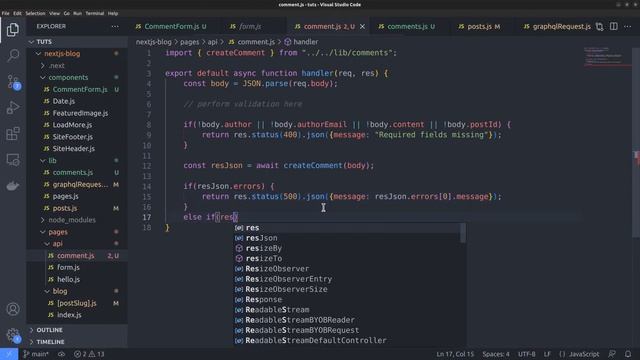Image resolution: width=640 pixels, height=360 pixels.
Task: Open the Search view in activity bar
Action: point(13,55)
